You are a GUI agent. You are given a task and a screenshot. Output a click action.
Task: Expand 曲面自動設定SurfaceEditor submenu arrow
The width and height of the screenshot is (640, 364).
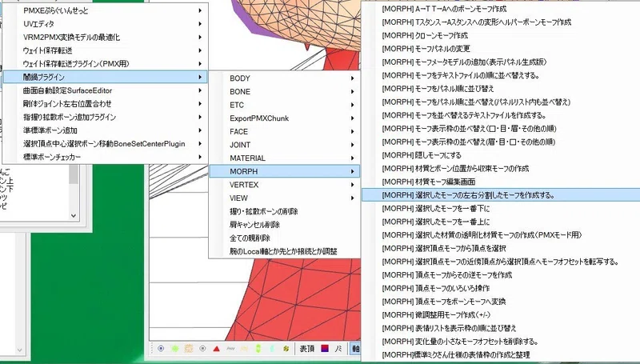(200, 90)
